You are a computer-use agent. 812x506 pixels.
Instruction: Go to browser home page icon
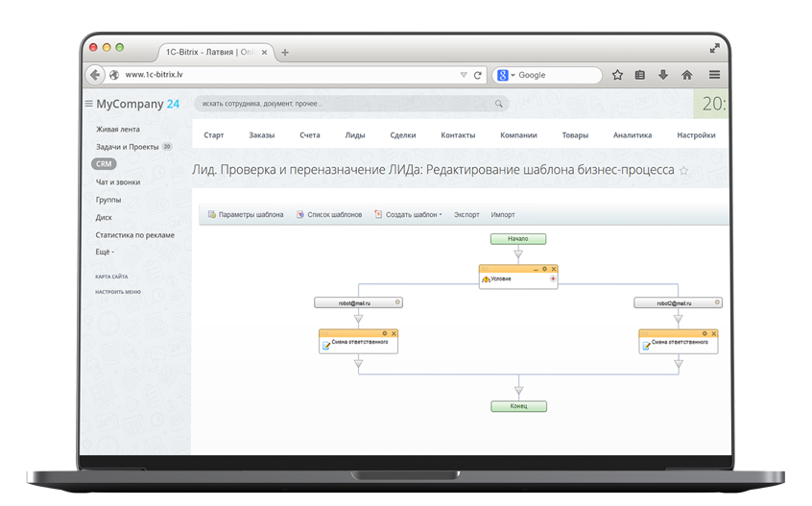click(686, 75)
